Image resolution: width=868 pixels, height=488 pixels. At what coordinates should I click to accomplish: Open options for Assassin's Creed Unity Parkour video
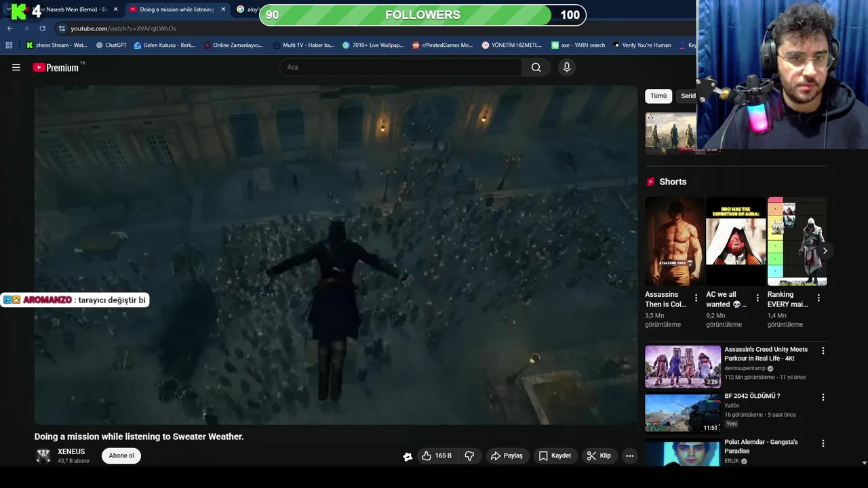click(823, 351)
